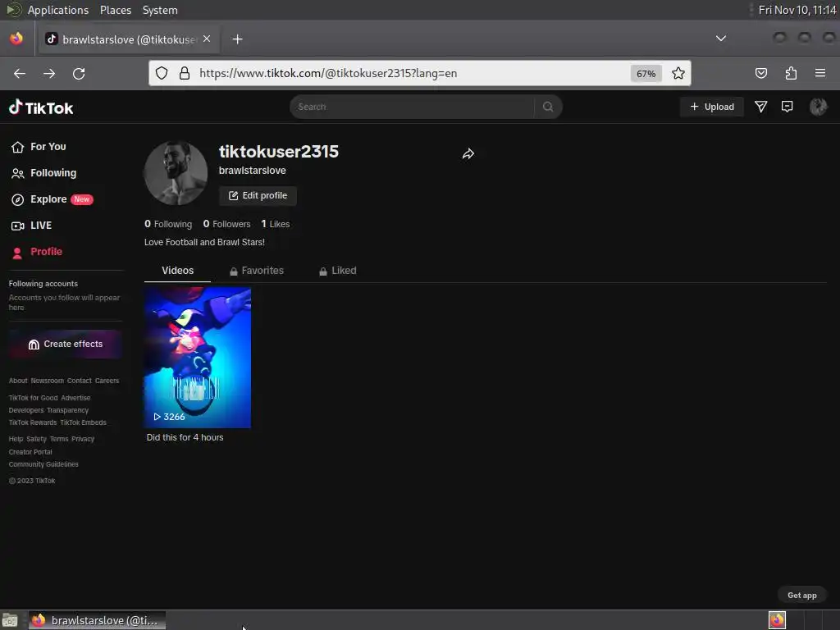
Task: Open the Save to Pocket icon
Action: click(x=760, y=73)
